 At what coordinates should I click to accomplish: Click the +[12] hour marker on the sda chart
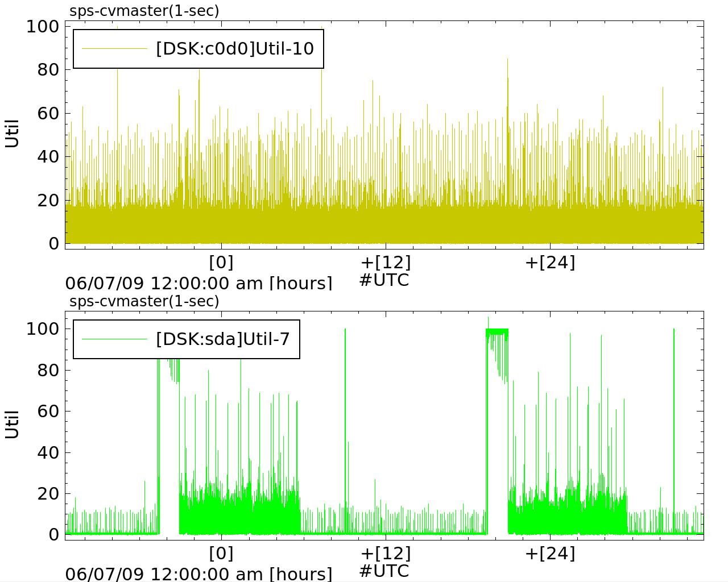tap(385, 553)
